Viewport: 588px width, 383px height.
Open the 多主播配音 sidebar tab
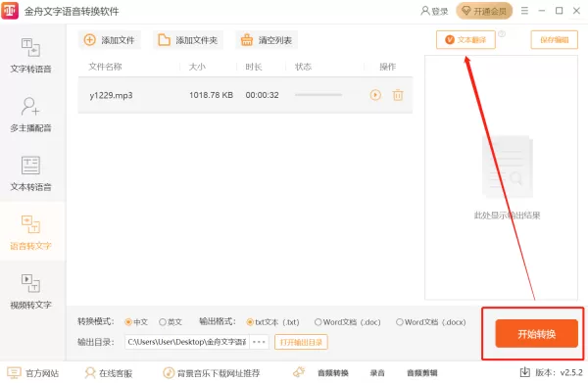coord(30,114)
